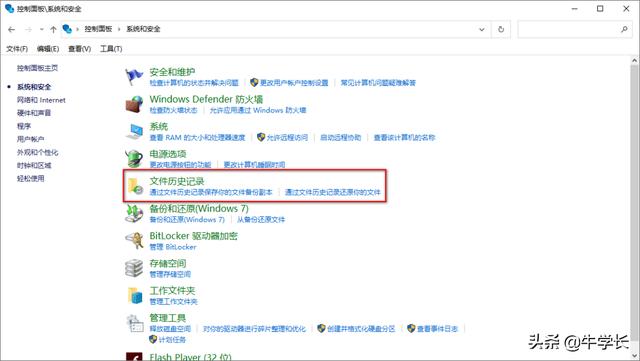Open the 管理工具 icon
Viewport: 640px width, 361px height.
135,323
